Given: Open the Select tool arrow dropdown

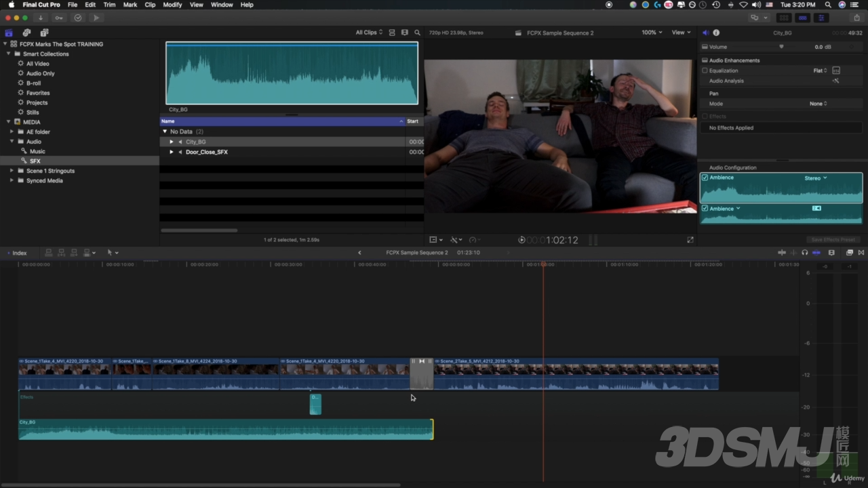Looking at the screenshot, I should click(x=112, y=253).
